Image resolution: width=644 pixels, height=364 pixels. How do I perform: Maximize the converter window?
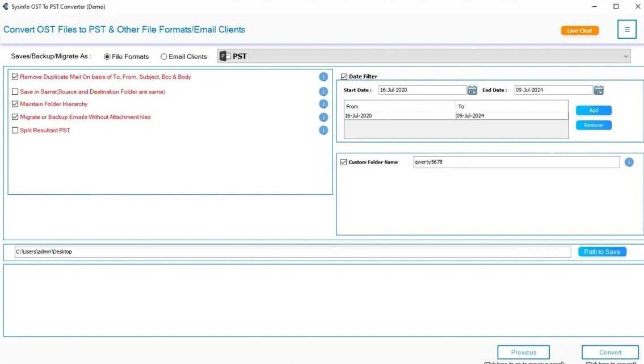(x=616, y=7)
